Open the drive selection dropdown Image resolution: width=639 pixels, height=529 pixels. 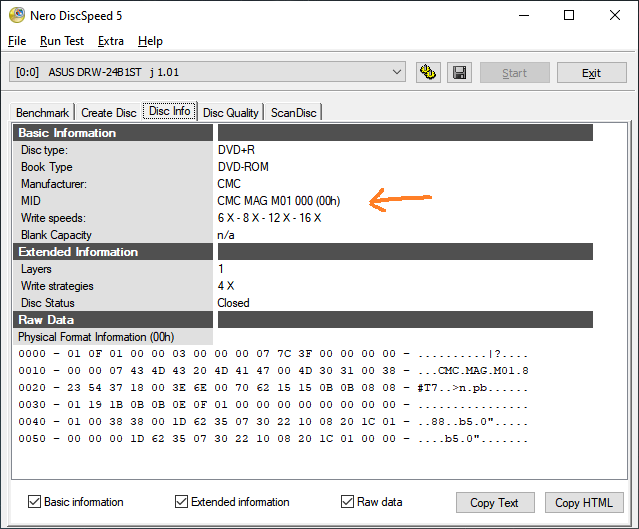[207, 72]
